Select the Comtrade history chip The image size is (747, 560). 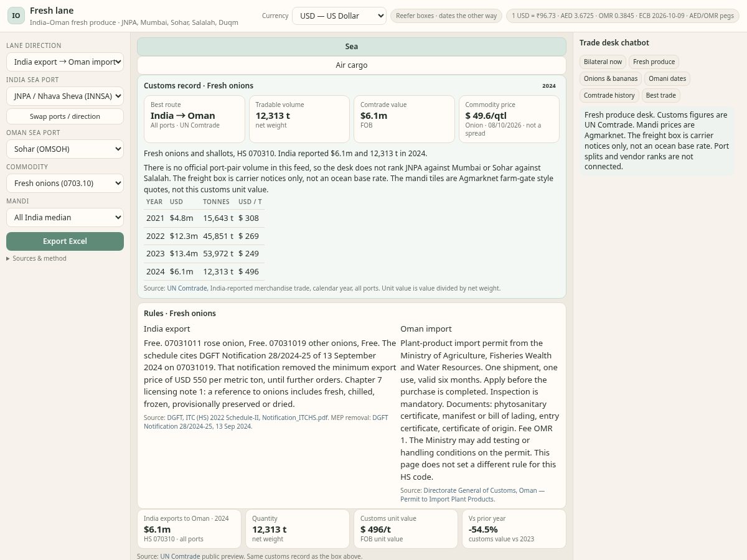point(609,95)
